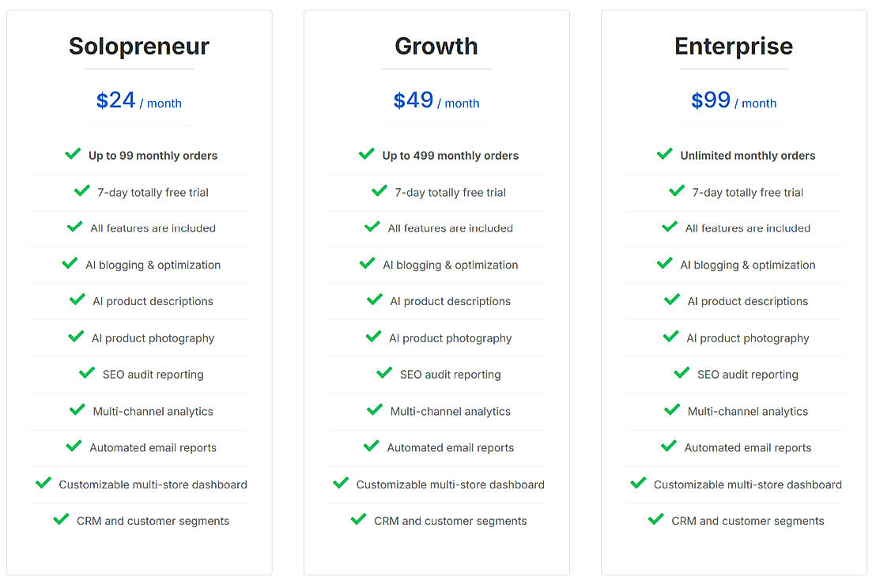Image resolution: width=876 pixels, height=588 pixels.
Task: Click the $99 / month price
Action: [x=734, y=100]
